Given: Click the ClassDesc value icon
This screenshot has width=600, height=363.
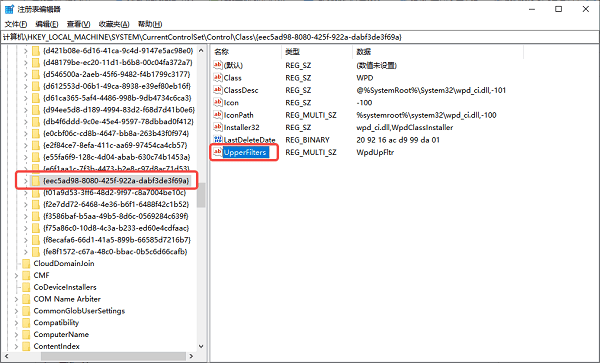Looking at the screenshot, I should (x=218, y=90).
